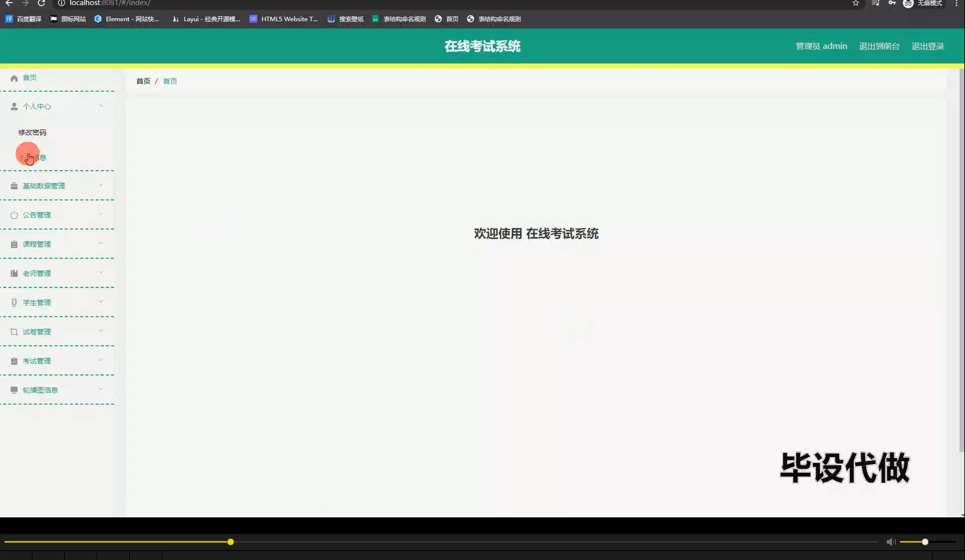The height and width of the screenshot is (560, 965).
Task: Click 退出登录 in the header
Action: tap(928, 46)
